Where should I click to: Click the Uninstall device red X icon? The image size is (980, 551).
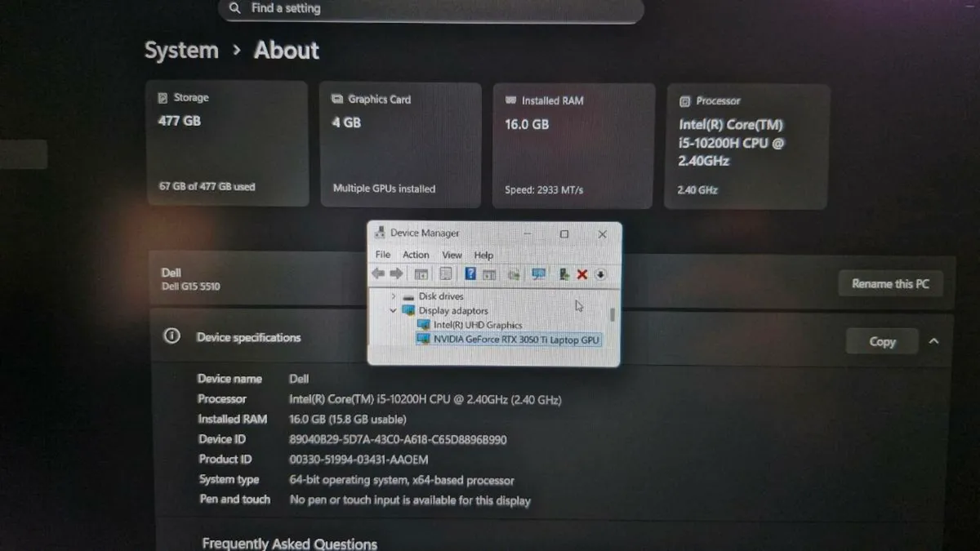coord(581,274)
